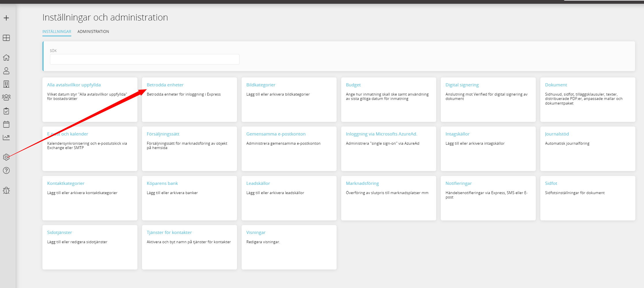Open the clipboard tasks icon

click(x=6, y=111)
